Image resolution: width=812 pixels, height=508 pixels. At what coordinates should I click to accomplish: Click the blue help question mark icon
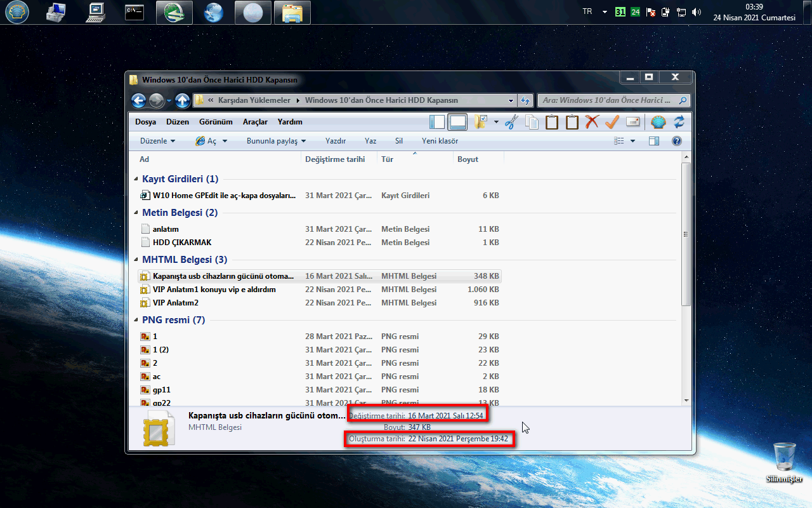point(676,141)
